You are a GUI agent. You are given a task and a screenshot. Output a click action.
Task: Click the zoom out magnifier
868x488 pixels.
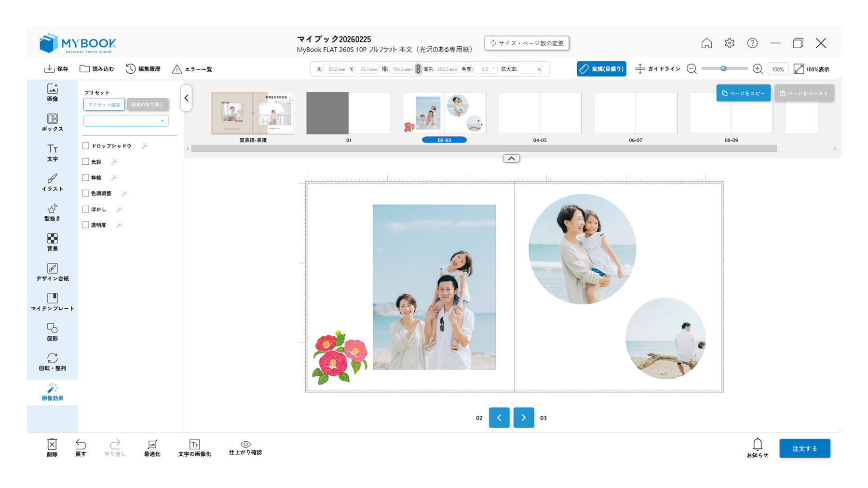coord(692,69)
